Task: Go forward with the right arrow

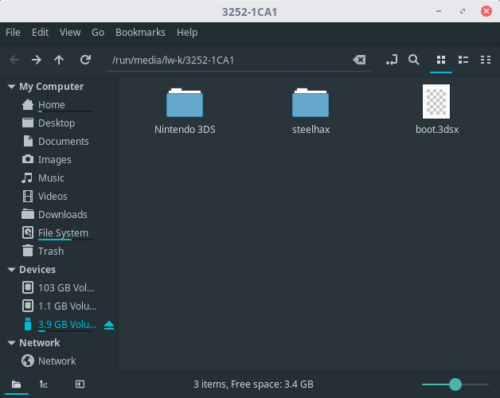Action: tap(36, 60)
